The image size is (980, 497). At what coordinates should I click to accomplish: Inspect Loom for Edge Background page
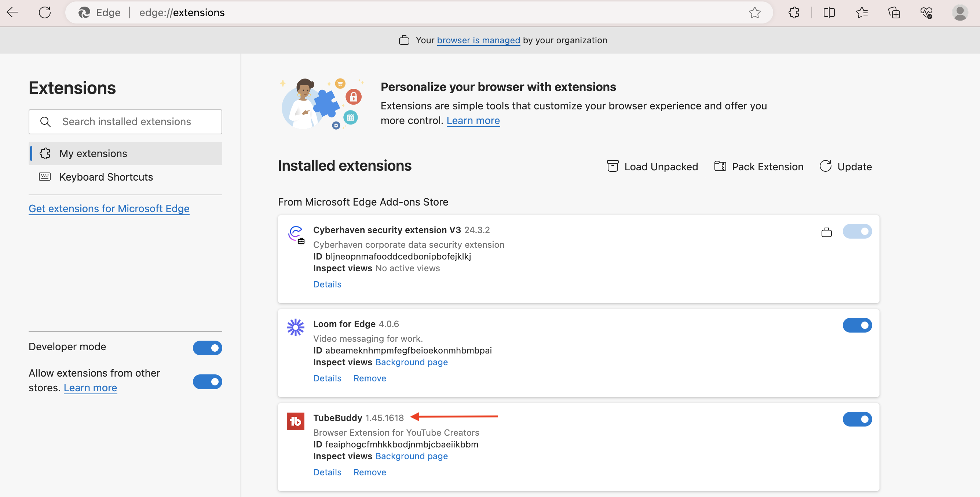pyautogui.click(x=411, y=362)
